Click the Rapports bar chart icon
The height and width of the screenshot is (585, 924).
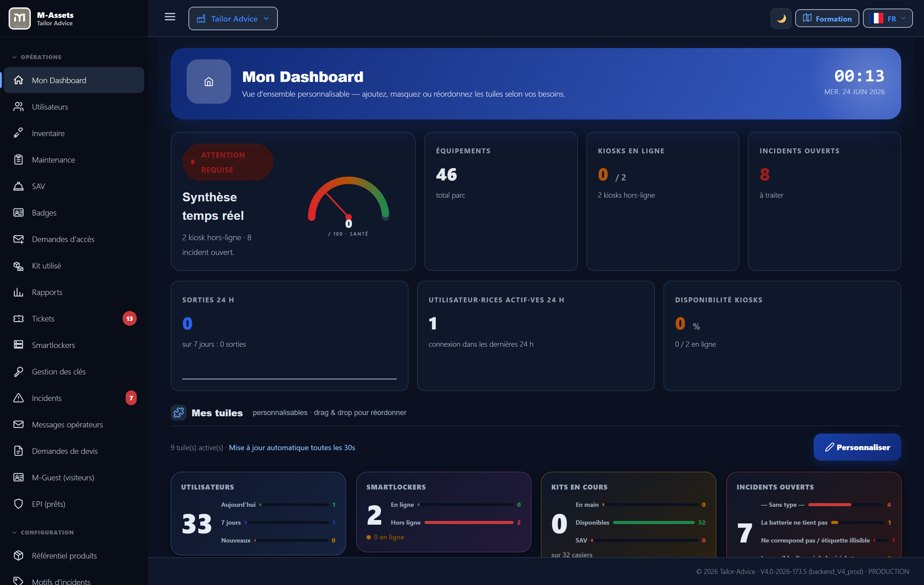coord(18,292)
